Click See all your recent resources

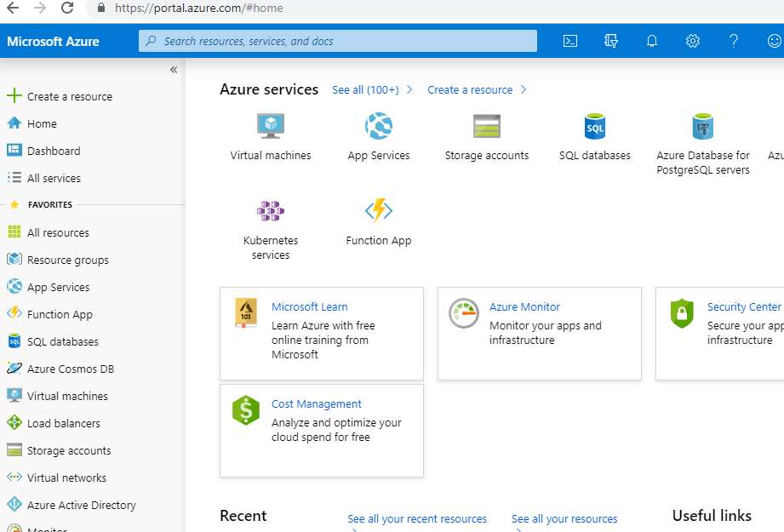pos(417,519)
